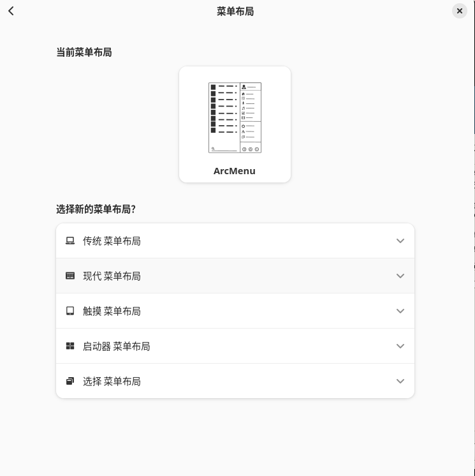The height and width of the screenshot is (476, 475).
Task: Click the 选择 菜单布局 label
Action: (112, 382)
